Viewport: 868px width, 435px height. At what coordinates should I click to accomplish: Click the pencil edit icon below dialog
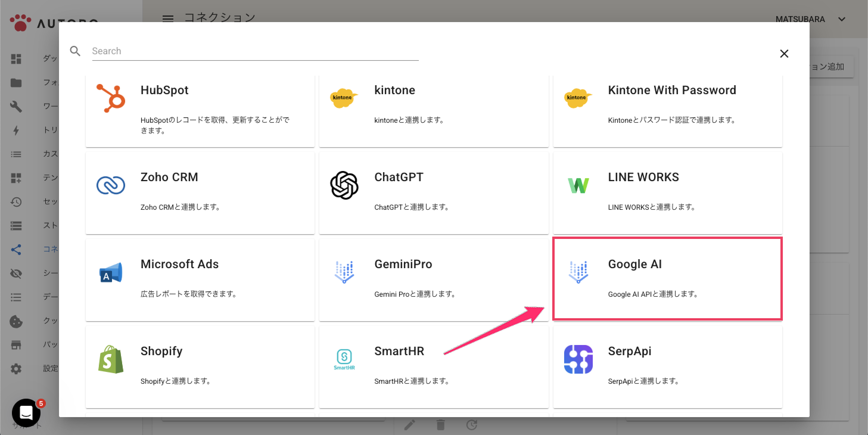point(409,425)
